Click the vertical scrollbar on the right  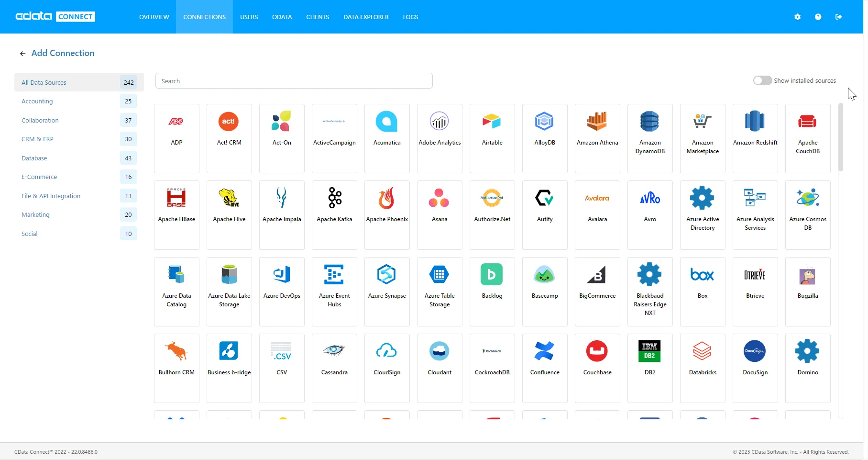tap(841, 136)
